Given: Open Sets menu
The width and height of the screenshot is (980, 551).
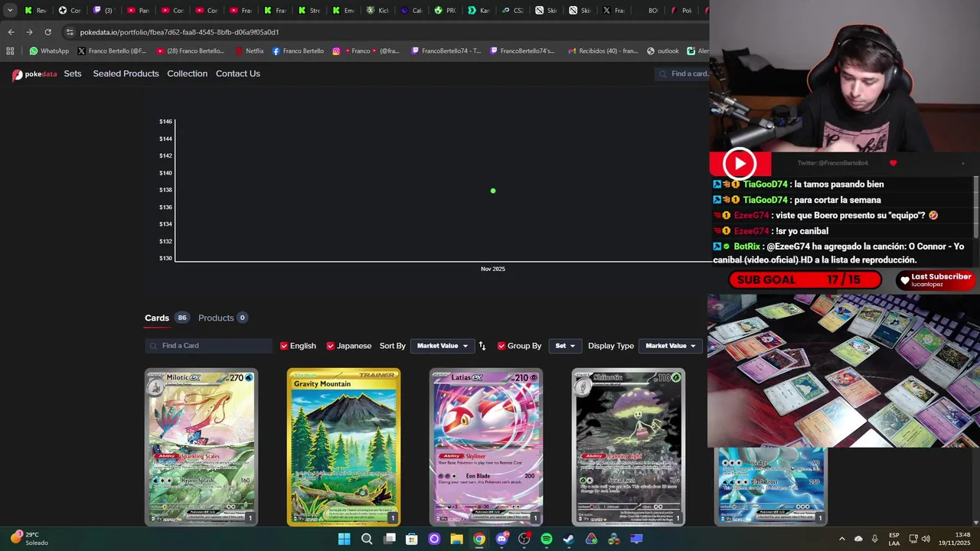Looking at the screenshot, I should 73,73.
